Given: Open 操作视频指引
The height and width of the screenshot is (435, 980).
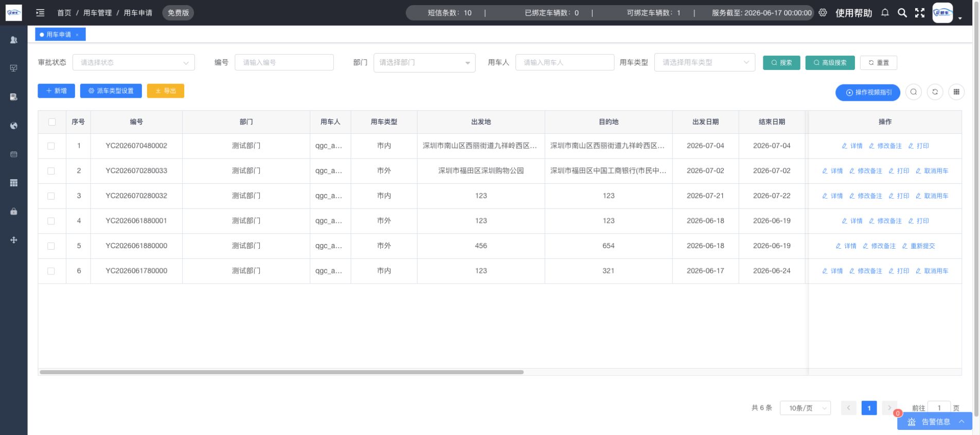Looking at the screenshot, I should click(868, 92).
